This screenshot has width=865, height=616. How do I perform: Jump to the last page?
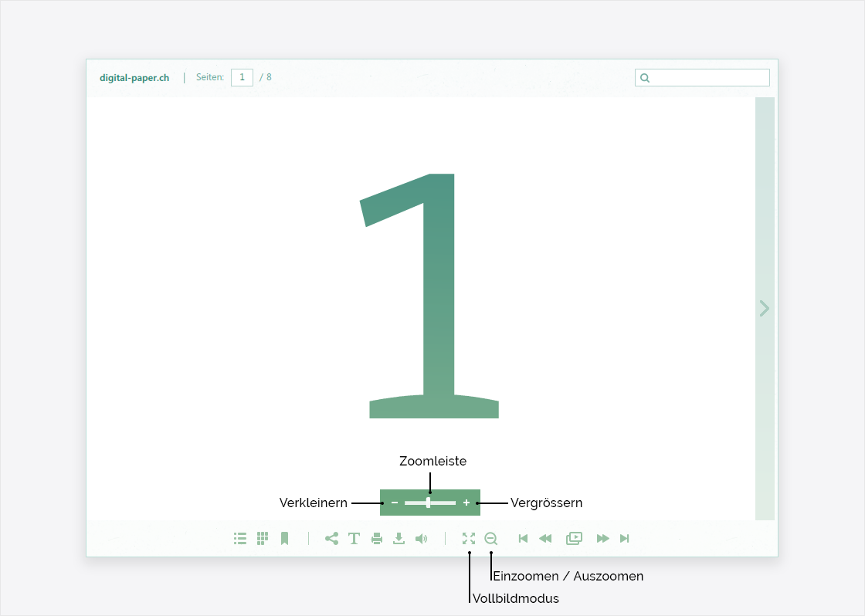click(x=625, y=539)
